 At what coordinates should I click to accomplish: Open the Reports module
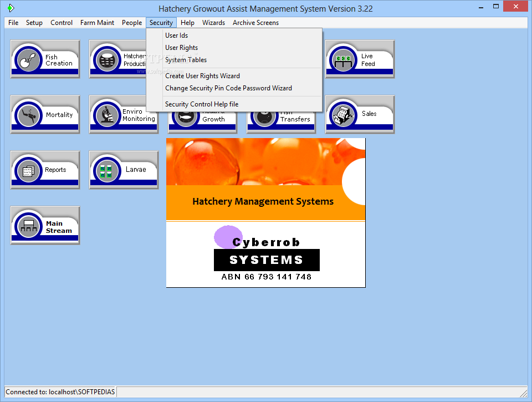[x=45, y=170]
